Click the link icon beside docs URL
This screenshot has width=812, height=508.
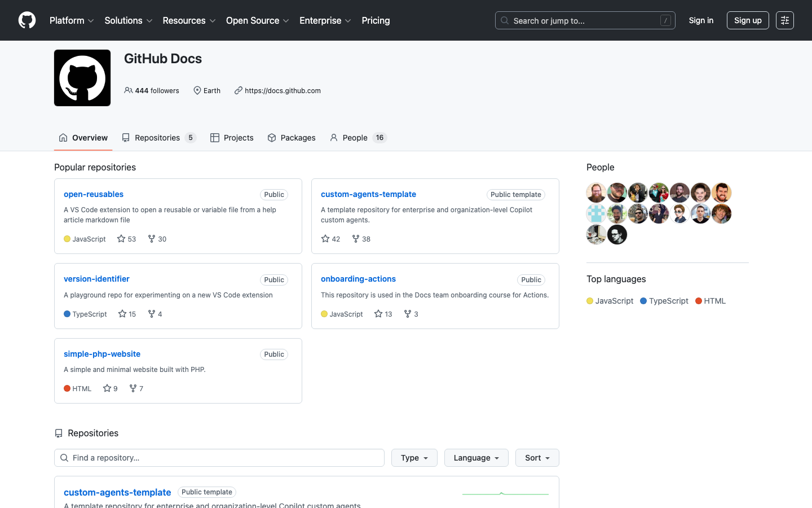239,90
